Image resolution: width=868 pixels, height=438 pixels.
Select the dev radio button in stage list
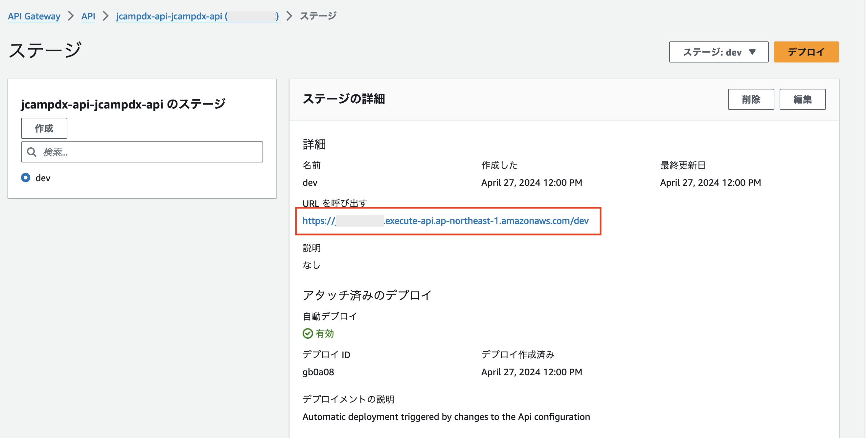click(25, 178)
